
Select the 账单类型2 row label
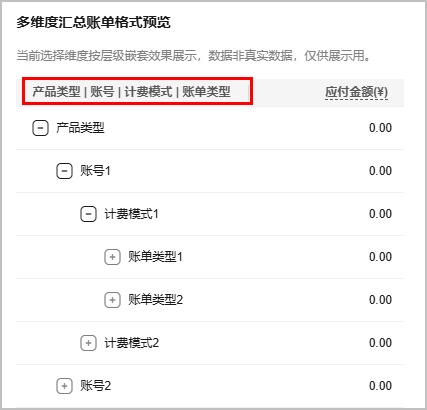[155, 300]
